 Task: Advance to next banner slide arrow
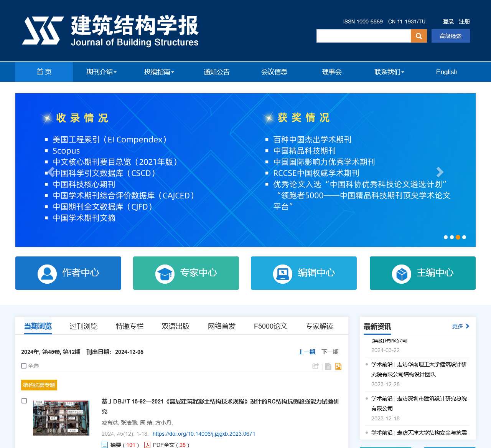point(440,172)
